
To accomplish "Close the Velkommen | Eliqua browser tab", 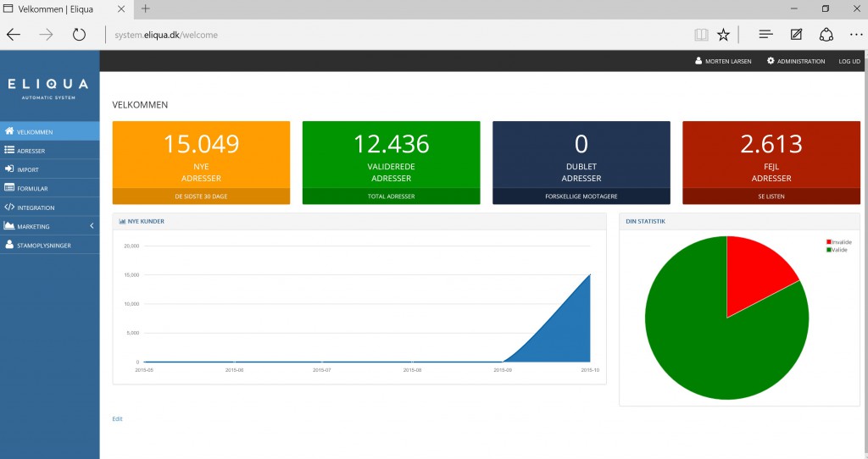I will [x=121, y=8].
